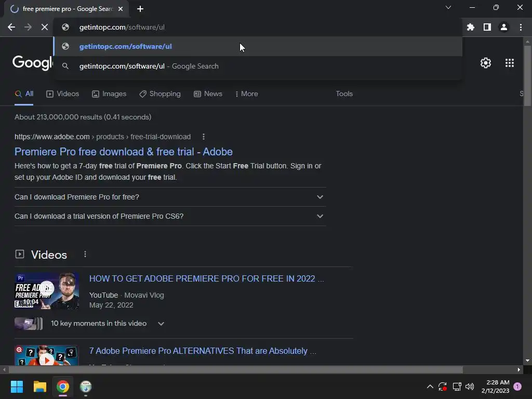Image resolution: width=532 pixels, height=399 pixels.
Task: Select getintopc.com/software/ul URL suggestion
Action: coord(258,46)
